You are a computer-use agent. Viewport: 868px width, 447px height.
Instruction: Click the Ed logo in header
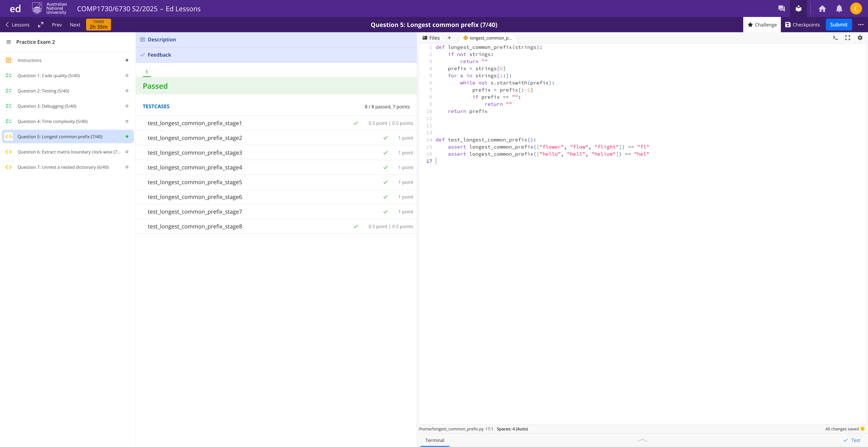pyautogui.click(x=15, y=9)
